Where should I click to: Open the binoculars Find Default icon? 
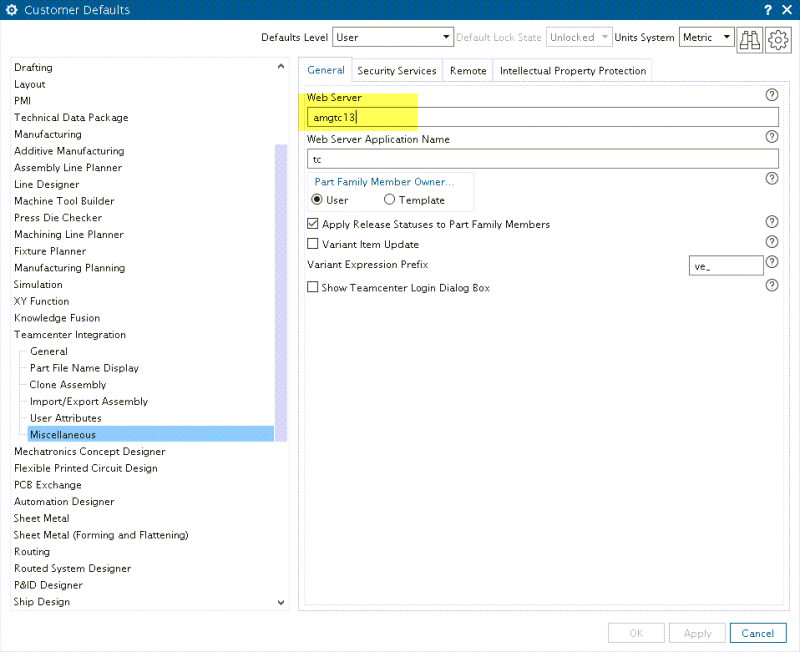(x=749, y=40)
